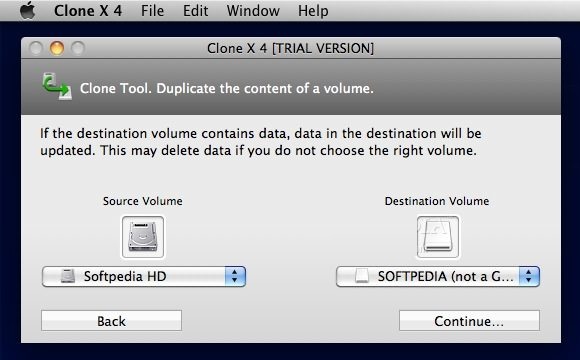Click the Source Volume hard drive icon
The image size is (580, 360).
pyautogui.click(x=143, y=237)
